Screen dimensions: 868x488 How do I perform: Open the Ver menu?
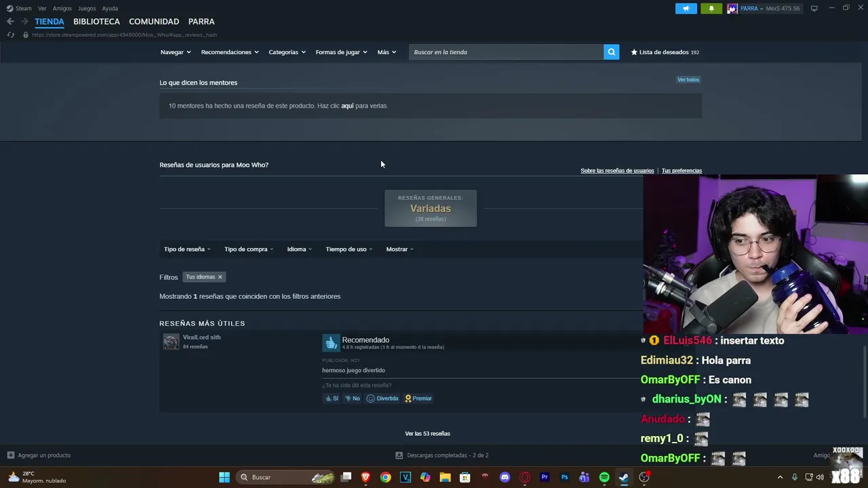coord(42,8)
